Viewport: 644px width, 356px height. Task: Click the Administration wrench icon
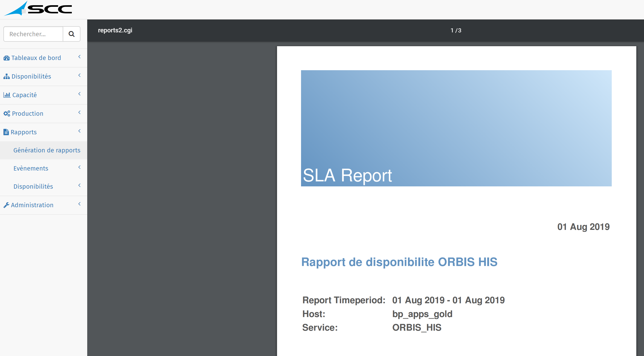pos(7,205)
